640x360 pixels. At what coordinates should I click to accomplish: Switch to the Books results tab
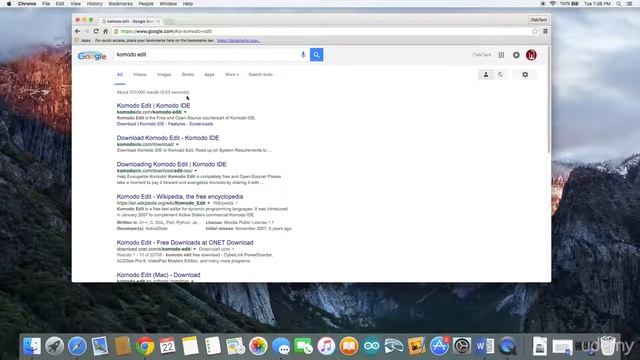click(188, 75)
